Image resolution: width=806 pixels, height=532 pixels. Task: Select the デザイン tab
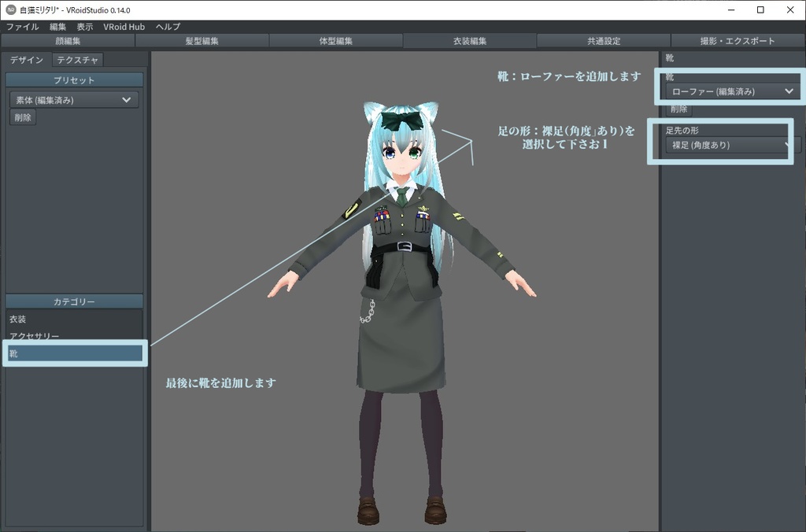pyautogui.click(x=25, y=59)
